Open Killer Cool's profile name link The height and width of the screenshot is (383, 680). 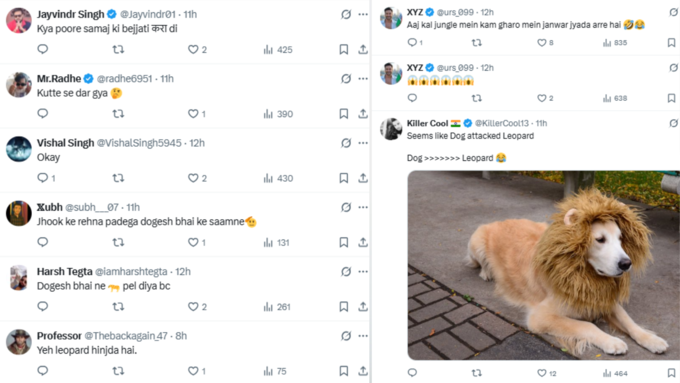point(427,123)
